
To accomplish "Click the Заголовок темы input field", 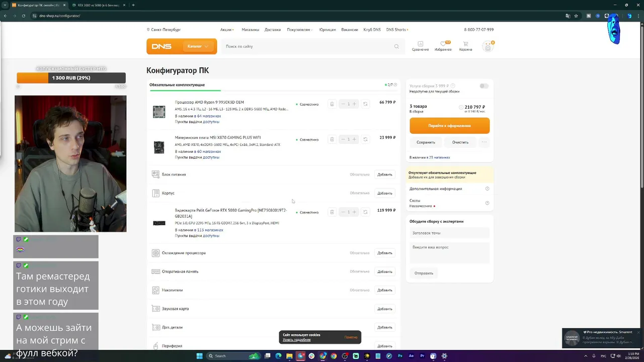I will pyautogui.click(x=449, y=233).
